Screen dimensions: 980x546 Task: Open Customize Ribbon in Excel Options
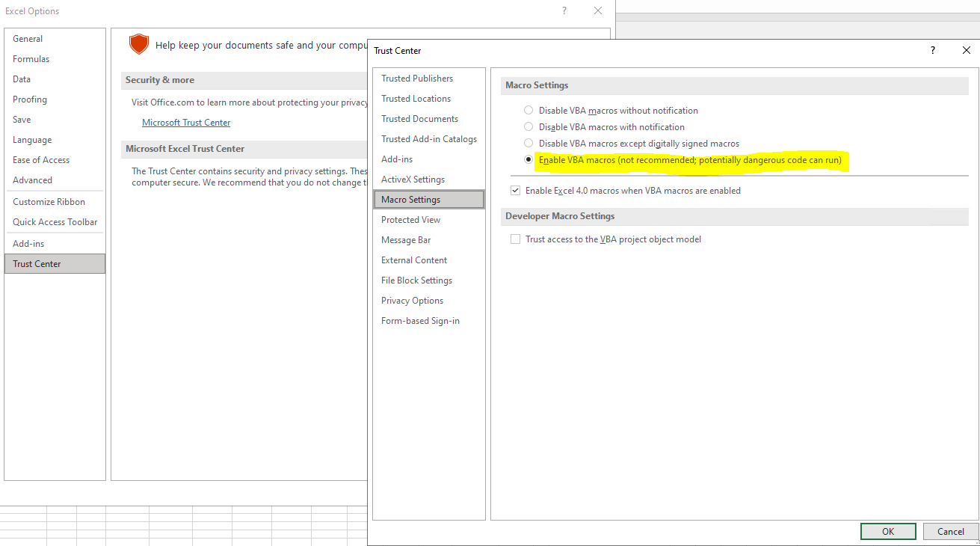coord(55,202)
